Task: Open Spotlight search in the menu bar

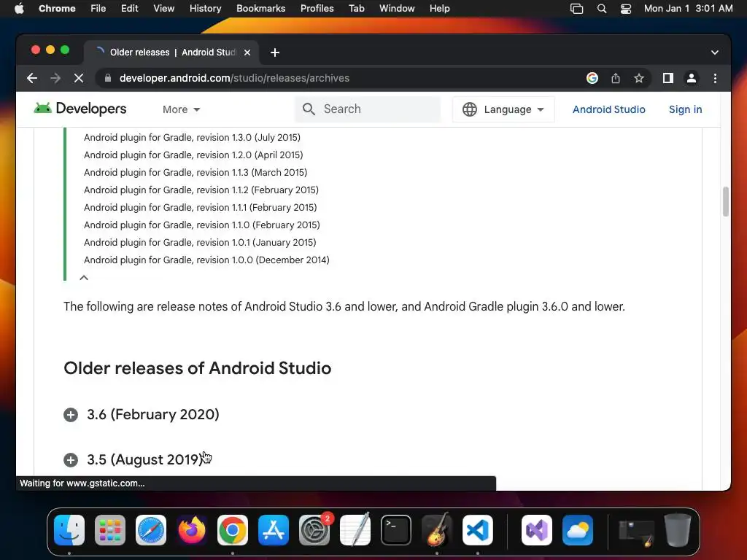Action: click(x=602, y=9)
